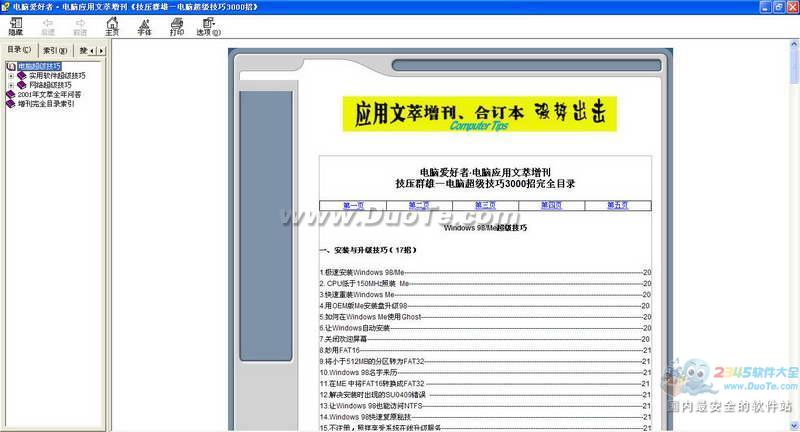Click entry 1.极速安装Windows 98/Me

click(x=362, y=272)
